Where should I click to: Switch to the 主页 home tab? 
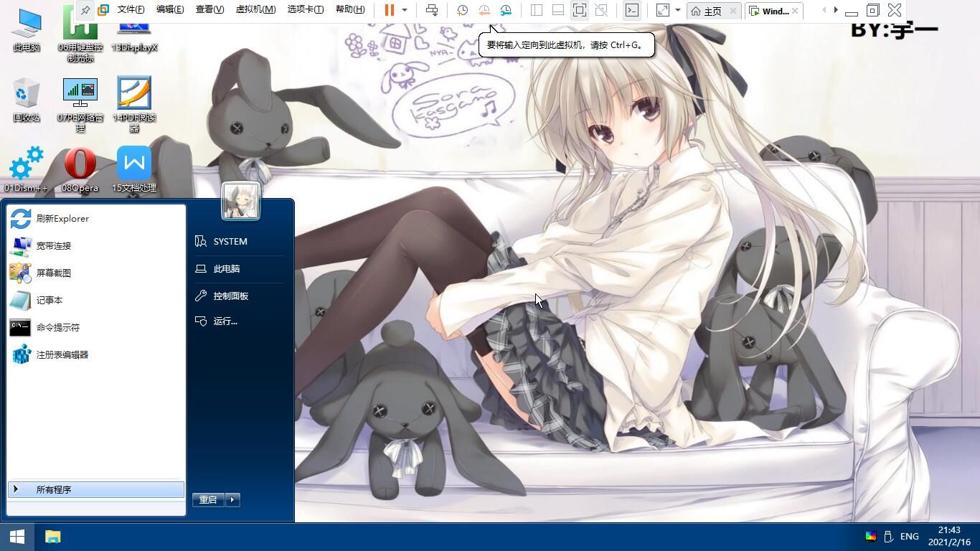click(x=707, y=11)
